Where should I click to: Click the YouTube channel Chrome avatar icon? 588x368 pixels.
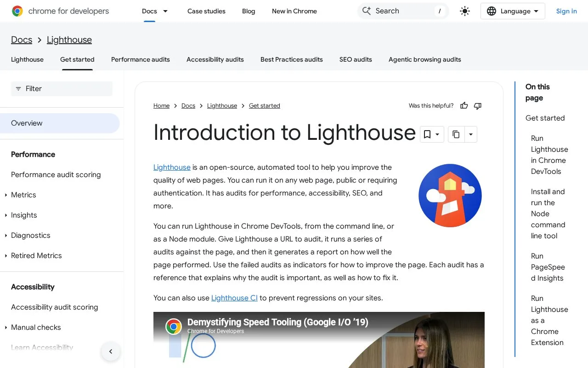pos(174,327)
